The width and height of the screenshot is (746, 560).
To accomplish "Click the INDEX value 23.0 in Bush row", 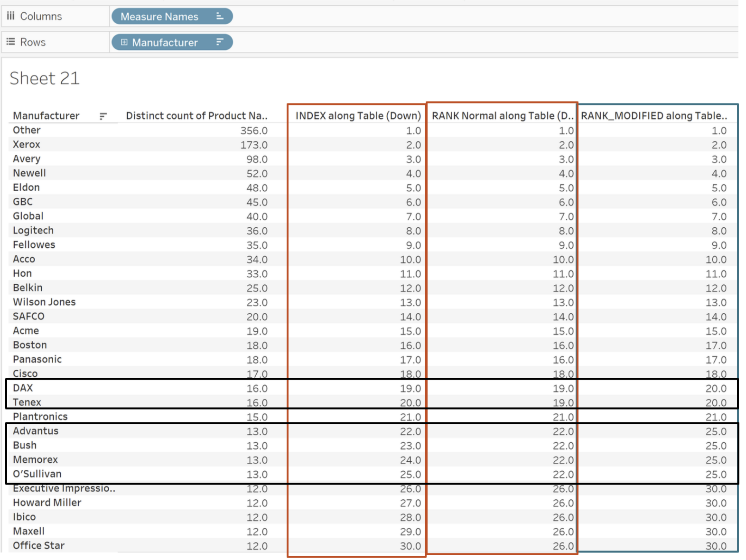I will 410,446.
